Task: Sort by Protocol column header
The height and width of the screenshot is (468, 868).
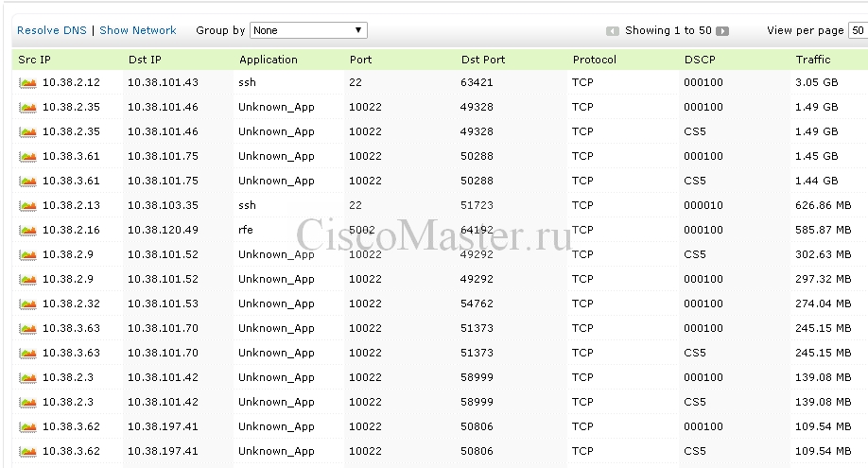Action: click(x=594, y=60)
